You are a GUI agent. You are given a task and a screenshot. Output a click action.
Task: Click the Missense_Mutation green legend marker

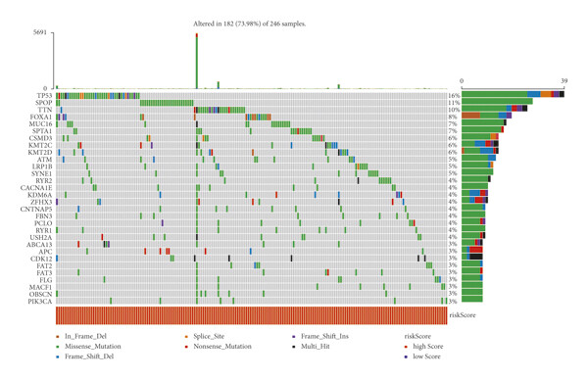tap(58, 347)
